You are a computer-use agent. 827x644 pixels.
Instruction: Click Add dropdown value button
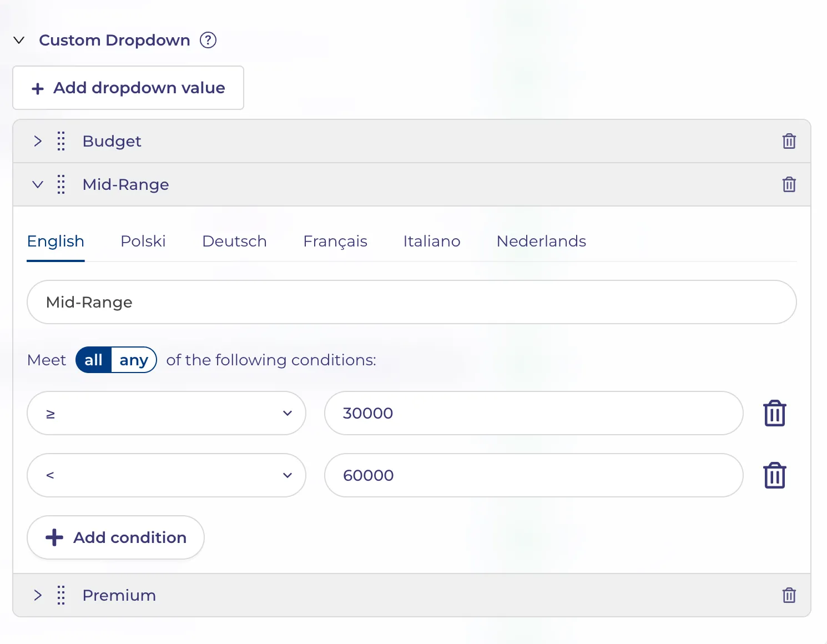(x=128, y=88)
